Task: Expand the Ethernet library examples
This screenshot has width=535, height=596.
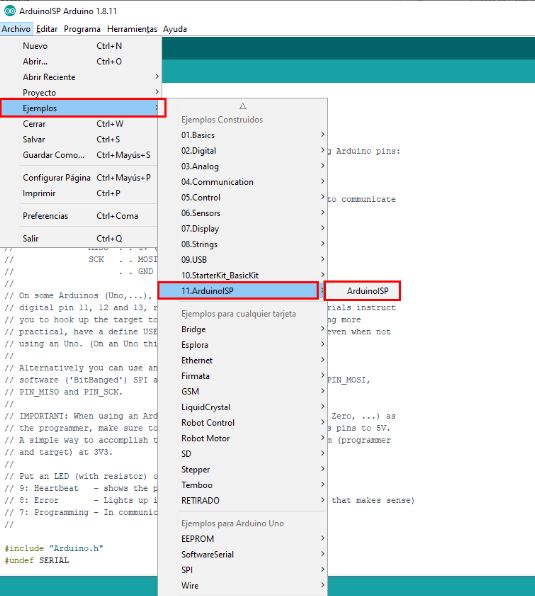Action: pyautogui.click(x=242, y=361)
